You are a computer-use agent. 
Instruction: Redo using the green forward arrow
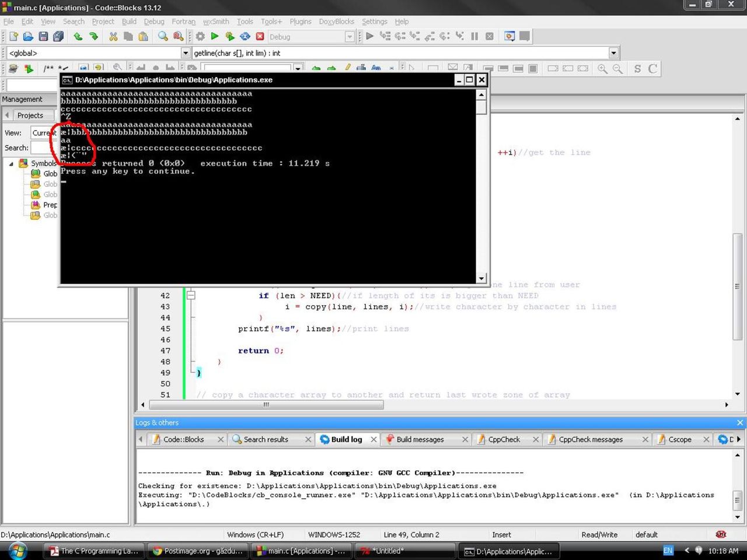[93, 36]
